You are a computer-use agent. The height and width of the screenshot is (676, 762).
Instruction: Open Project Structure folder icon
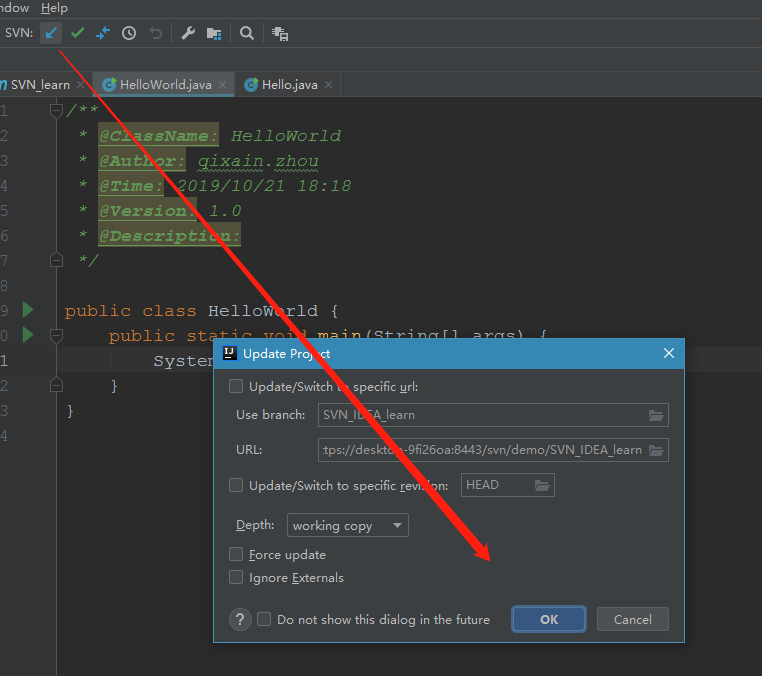click(x=214, y=33)
